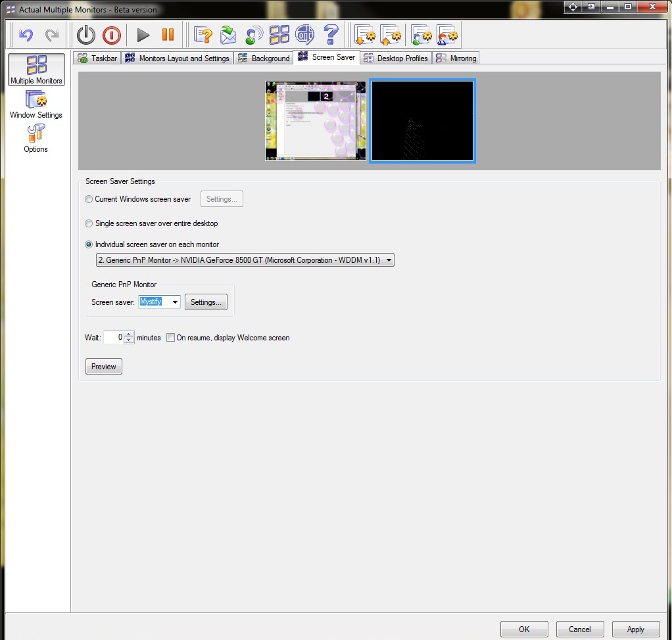Click the round blue 'on' badge icon

(x=304, y=35)
